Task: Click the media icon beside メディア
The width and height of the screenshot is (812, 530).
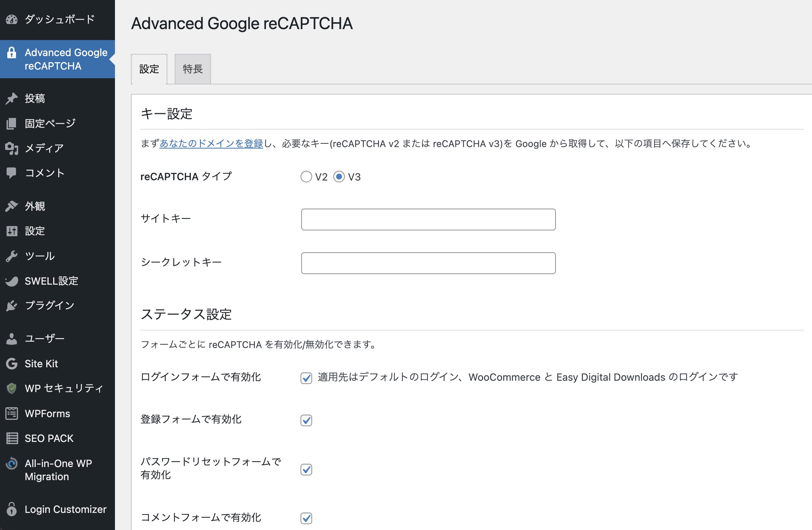Action: (x=12, y=148)
